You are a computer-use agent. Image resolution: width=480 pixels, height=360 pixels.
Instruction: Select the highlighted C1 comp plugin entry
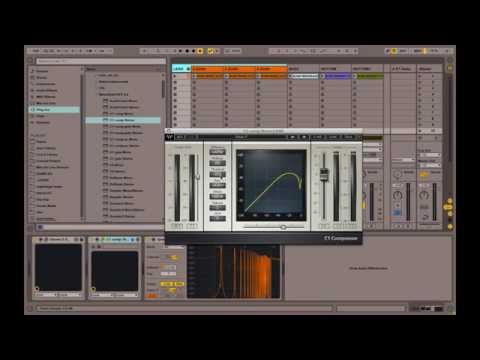point(123,120)
